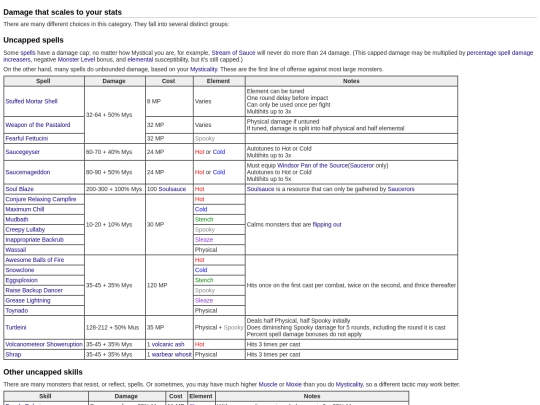Screen dimensions: 540x405
Task: Follow the 'spells' link in the intro paragraph
Action: tap(28, 53)
